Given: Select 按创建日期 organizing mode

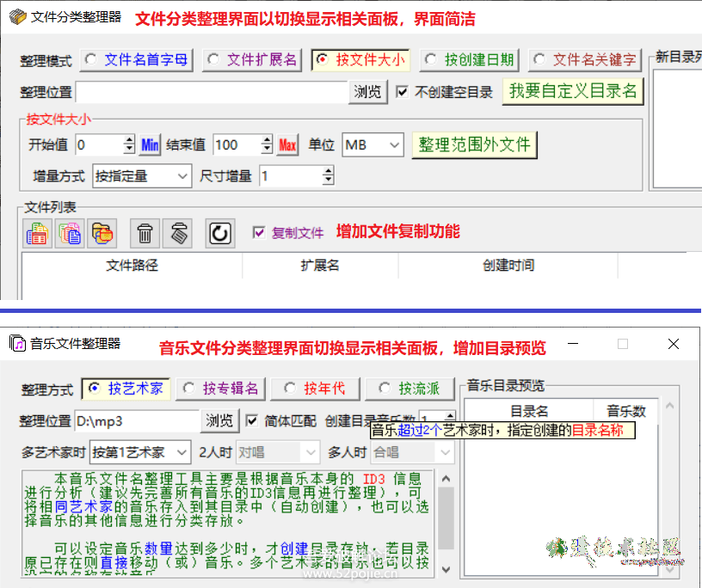Looking at the screenshot, I should 469,60.
